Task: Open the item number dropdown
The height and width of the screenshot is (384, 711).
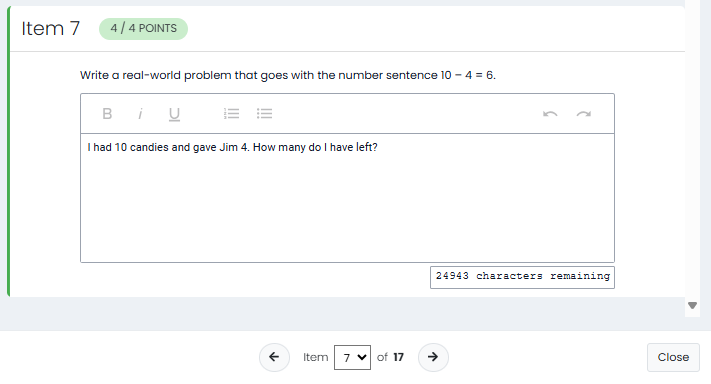Action: tap(352, 357)
